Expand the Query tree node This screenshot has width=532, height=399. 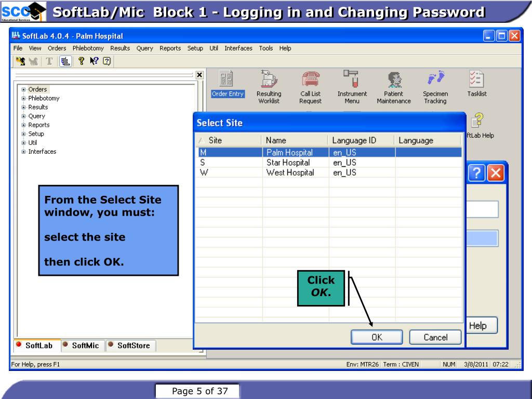click(x=23, y=116)
